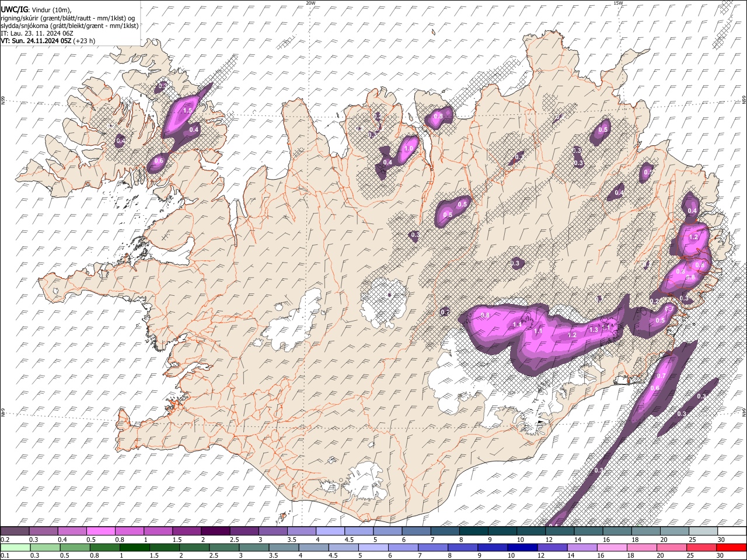Image resolution: width=747 pixels, height=560 pixels.
Task: Click the '0.1' label in the lower legend row
Action: click(4, 556)
